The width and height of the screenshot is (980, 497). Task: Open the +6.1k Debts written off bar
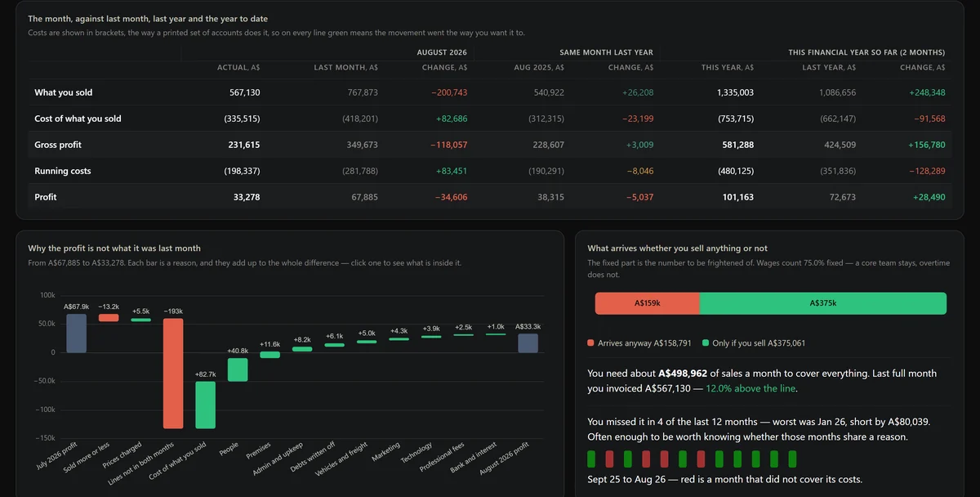334,345
